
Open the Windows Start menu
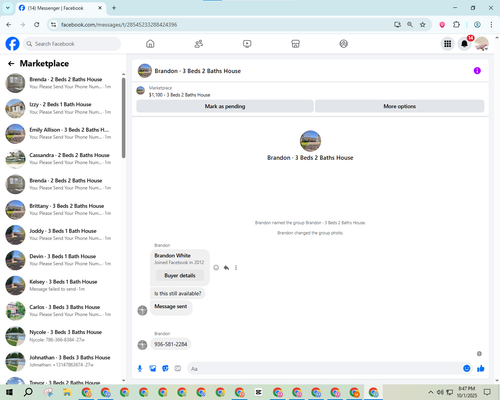click(x=9, y=392)
